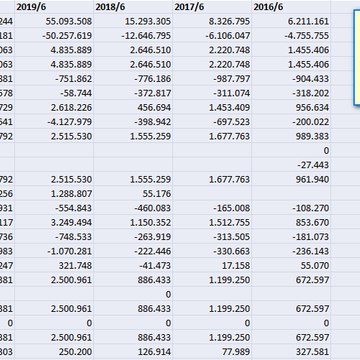Select the -904.433 cell
This screenshot has height=360, width=360.
(291, 79)
